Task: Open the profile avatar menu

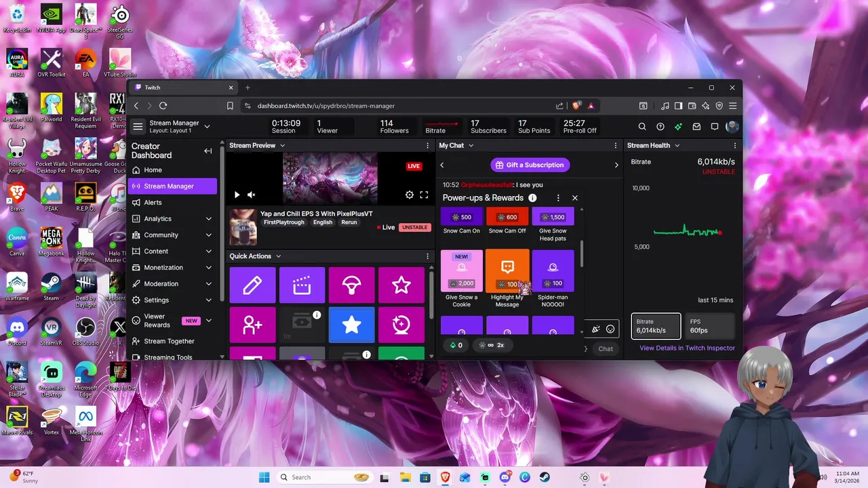Action: [x=732, y=127]
